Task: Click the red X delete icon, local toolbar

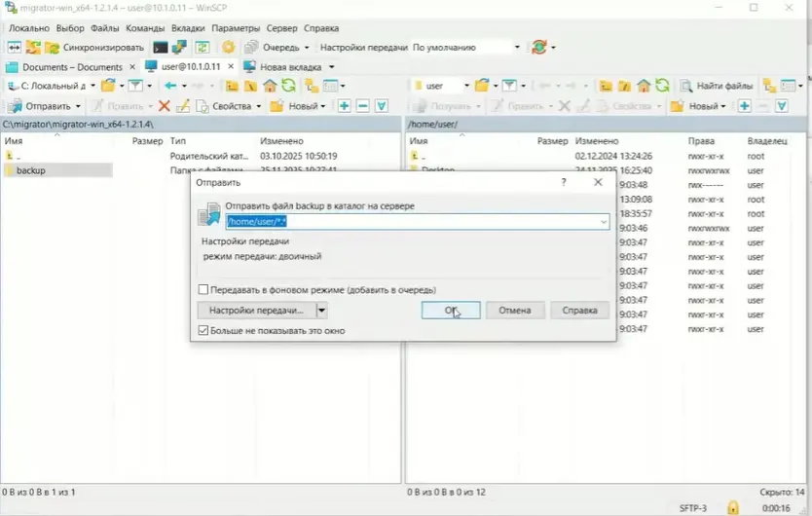Action: [x=165, y=106]
